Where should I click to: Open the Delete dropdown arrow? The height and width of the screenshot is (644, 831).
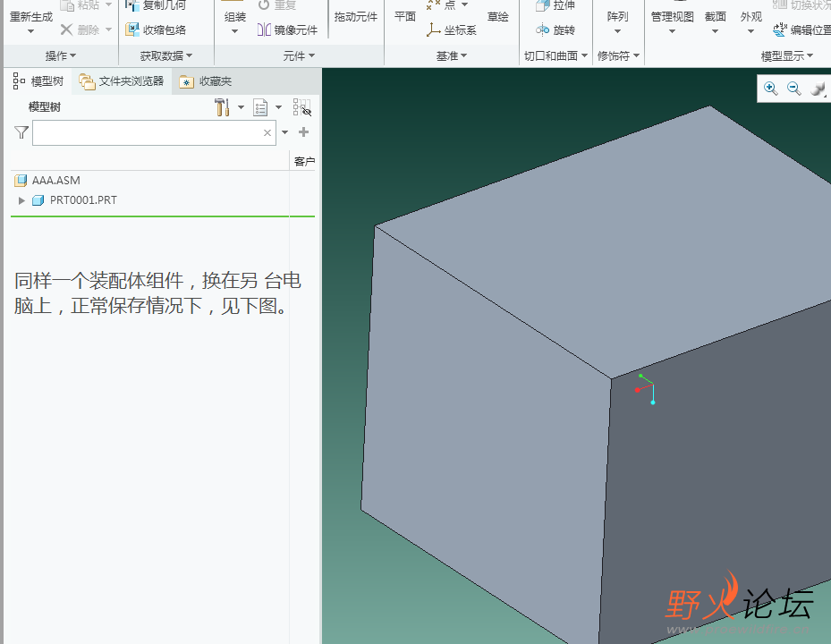coord(108,30)
